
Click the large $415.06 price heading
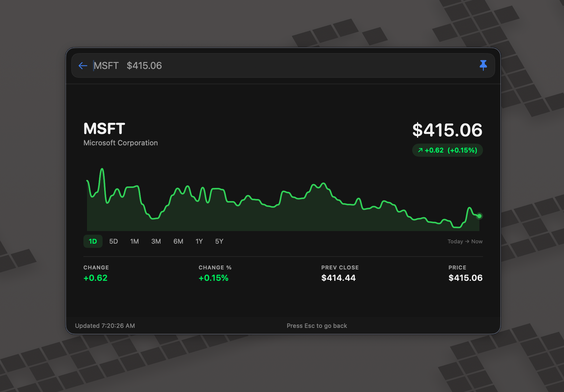click(447, 130)
